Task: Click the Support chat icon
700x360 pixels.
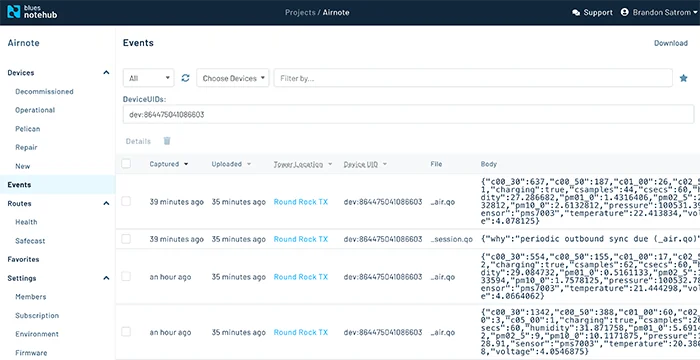Action: point(576,13)
